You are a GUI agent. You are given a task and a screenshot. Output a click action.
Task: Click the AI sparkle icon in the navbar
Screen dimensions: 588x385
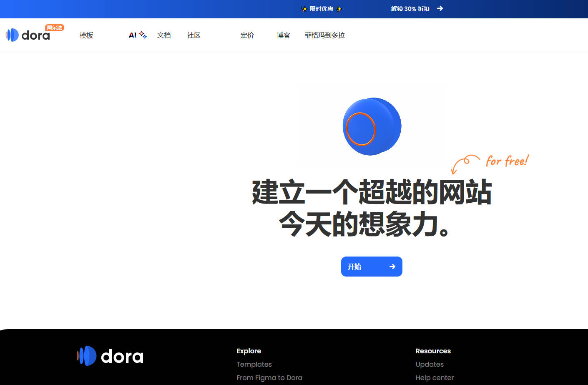tap(143, 35)
